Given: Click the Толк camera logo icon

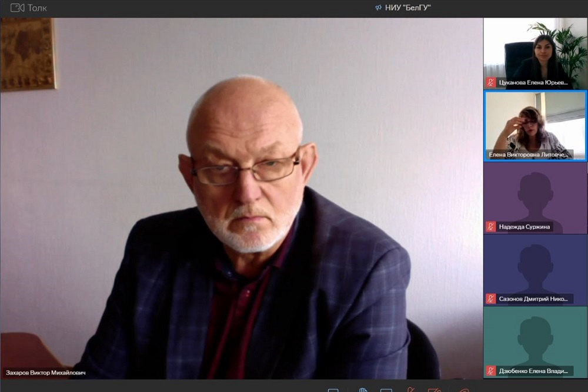Looking at the screenshot, I should (17, 8).
